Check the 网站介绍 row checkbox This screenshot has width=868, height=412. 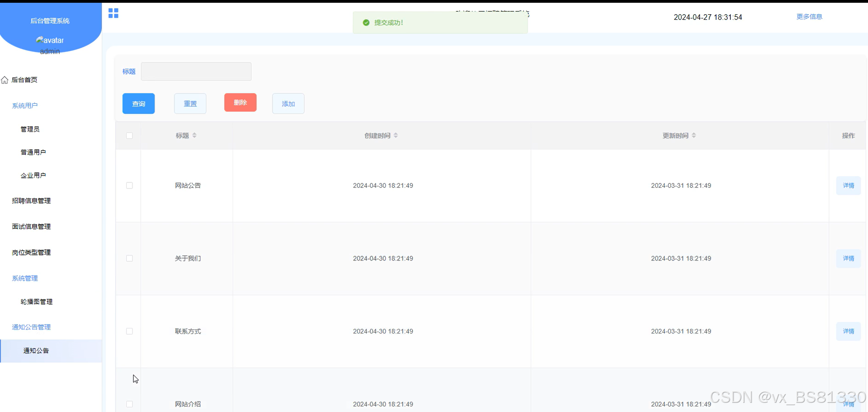click(129, 404)
